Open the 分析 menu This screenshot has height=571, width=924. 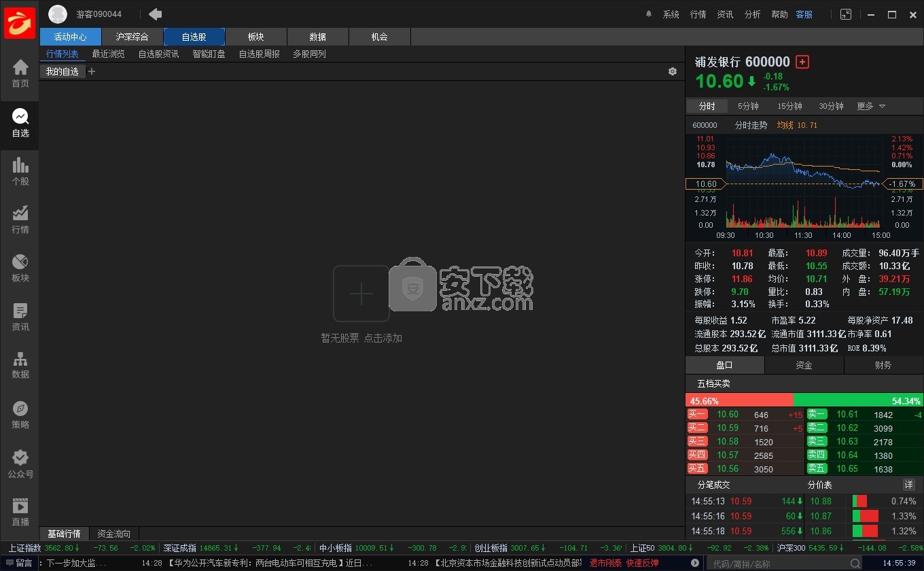[x=753, y=14]
